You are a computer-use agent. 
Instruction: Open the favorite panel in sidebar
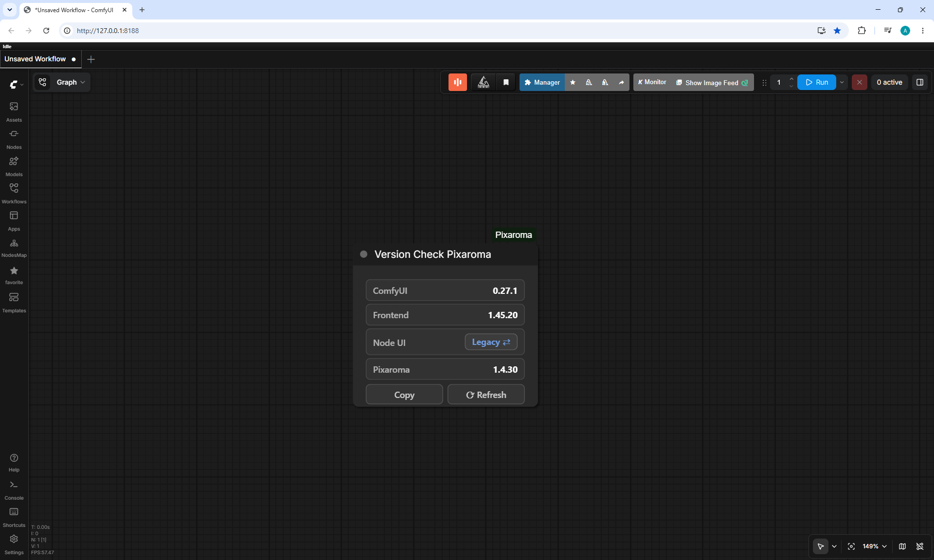(14, 275)
